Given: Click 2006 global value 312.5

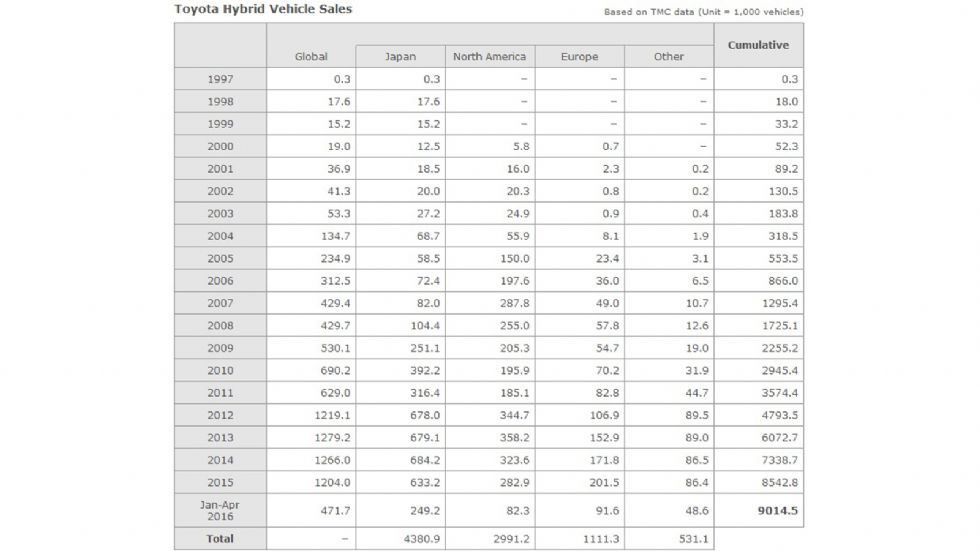Looking at the screenshot, I should click(x=336, y=280).
